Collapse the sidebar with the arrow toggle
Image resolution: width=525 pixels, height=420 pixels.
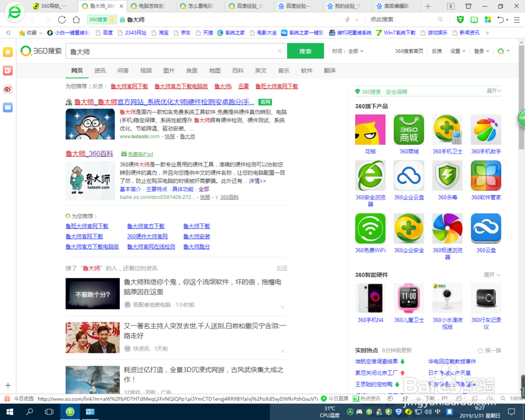[x=8, y=33]
